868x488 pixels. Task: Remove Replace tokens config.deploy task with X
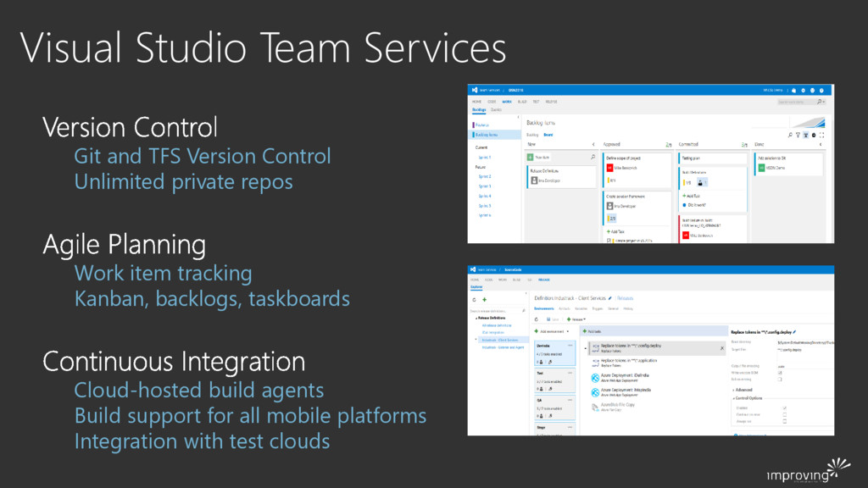point(722,348)
